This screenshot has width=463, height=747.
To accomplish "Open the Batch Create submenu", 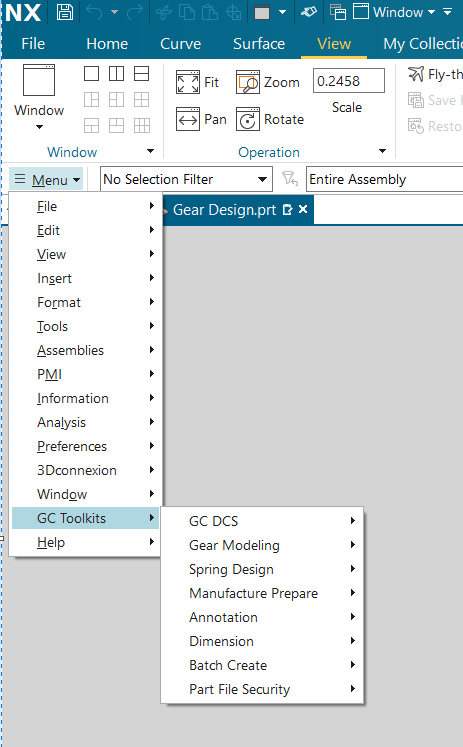I will [262, 665].
